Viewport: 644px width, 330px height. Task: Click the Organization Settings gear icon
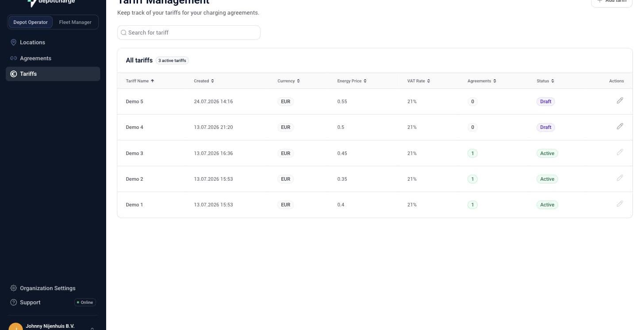click(x=13, y=288)
